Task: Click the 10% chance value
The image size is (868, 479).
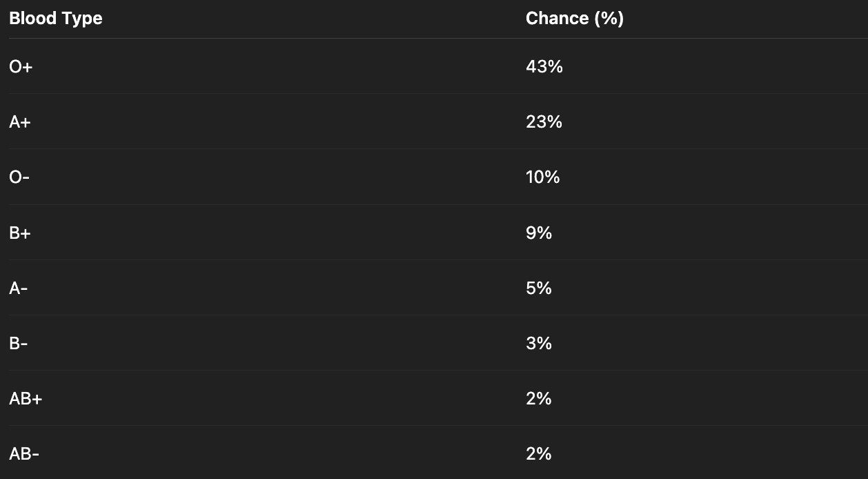Action: point(542,177)
